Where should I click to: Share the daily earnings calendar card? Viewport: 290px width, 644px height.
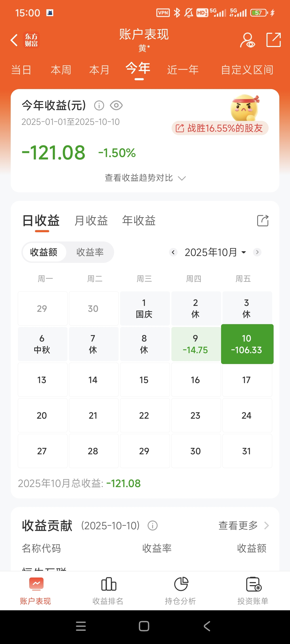263,221
